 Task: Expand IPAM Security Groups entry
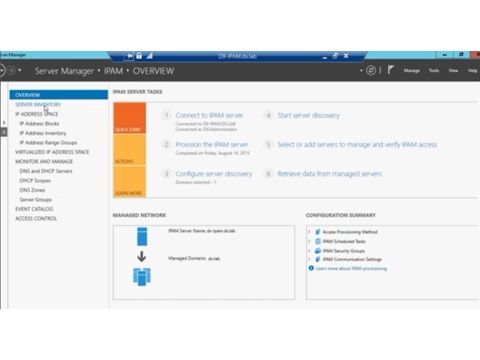309,251
